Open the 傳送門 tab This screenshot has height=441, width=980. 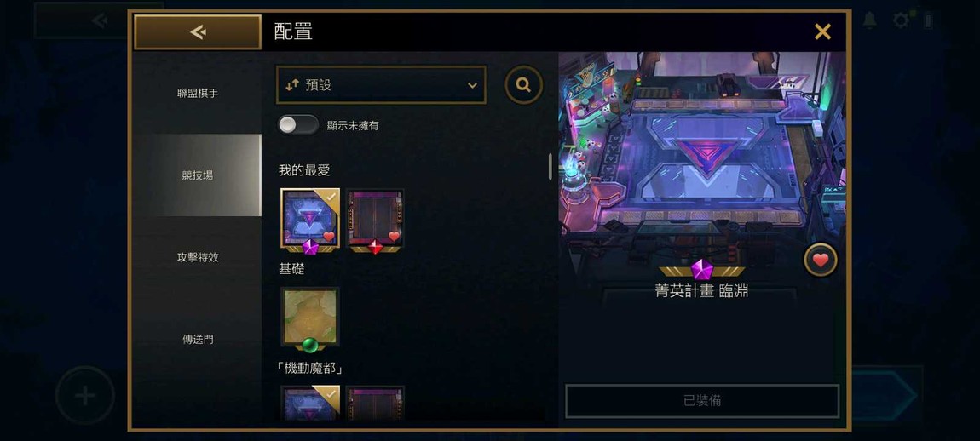[x=198, y=339]
